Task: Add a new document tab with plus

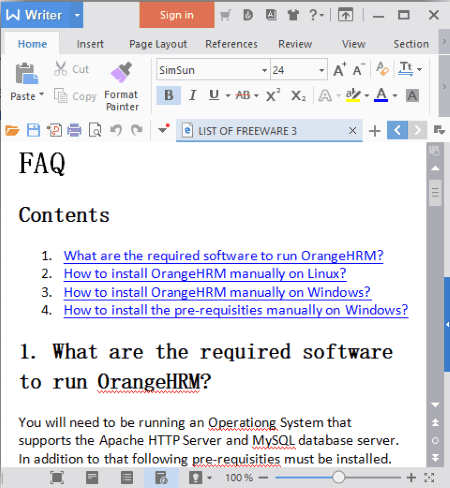Action: click(375, 131)
